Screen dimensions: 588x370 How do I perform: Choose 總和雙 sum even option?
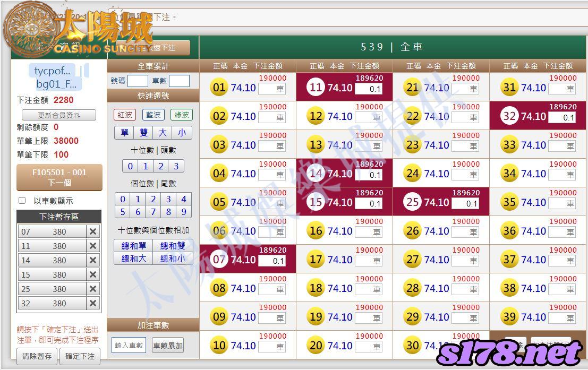point(173,246)
